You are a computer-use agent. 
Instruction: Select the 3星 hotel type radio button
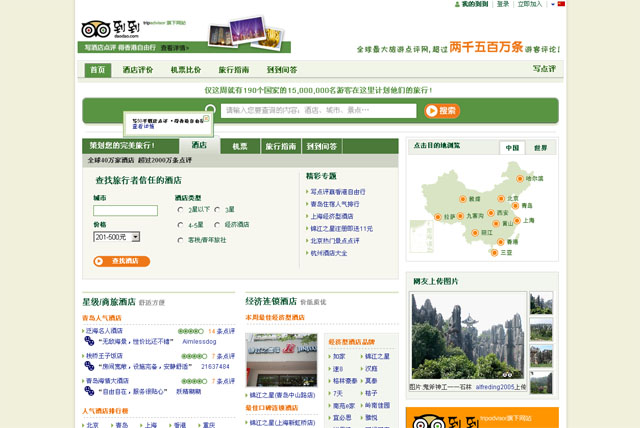218,210
